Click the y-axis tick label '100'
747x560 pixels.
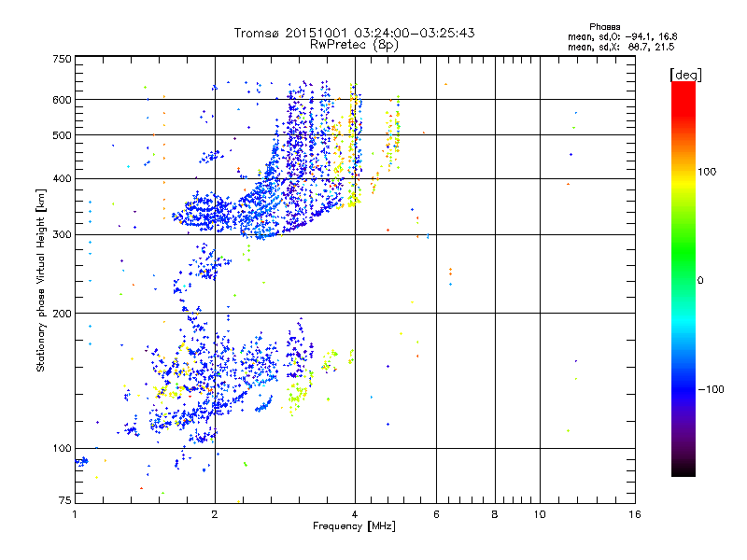point(62,449)
